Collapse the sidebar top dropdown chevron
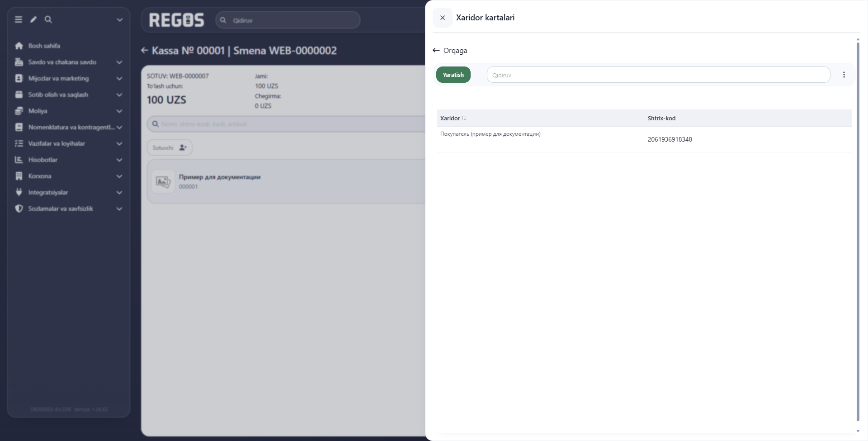Image resolution: width=868 pixels, height=441 pixels. [x=120, y=19]
